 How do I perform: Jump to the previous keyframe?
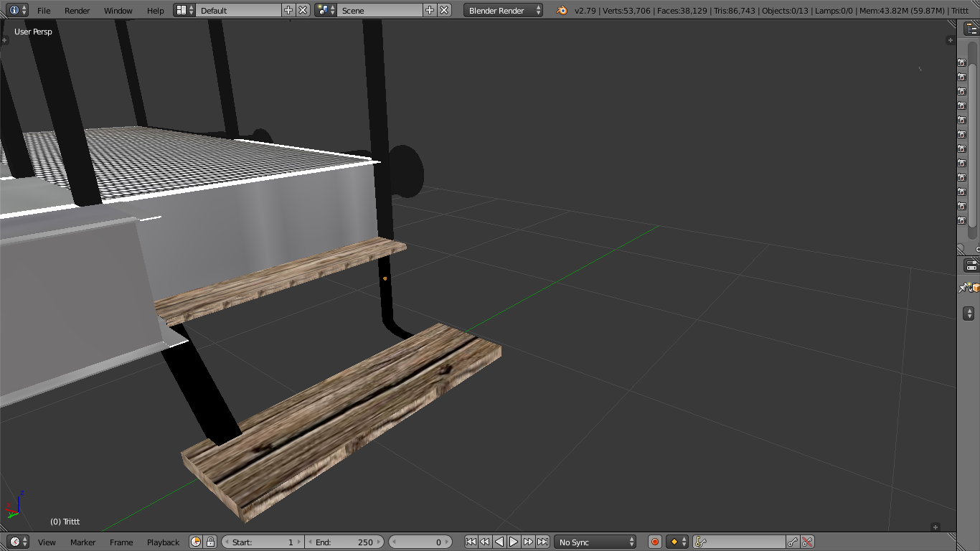485,542
